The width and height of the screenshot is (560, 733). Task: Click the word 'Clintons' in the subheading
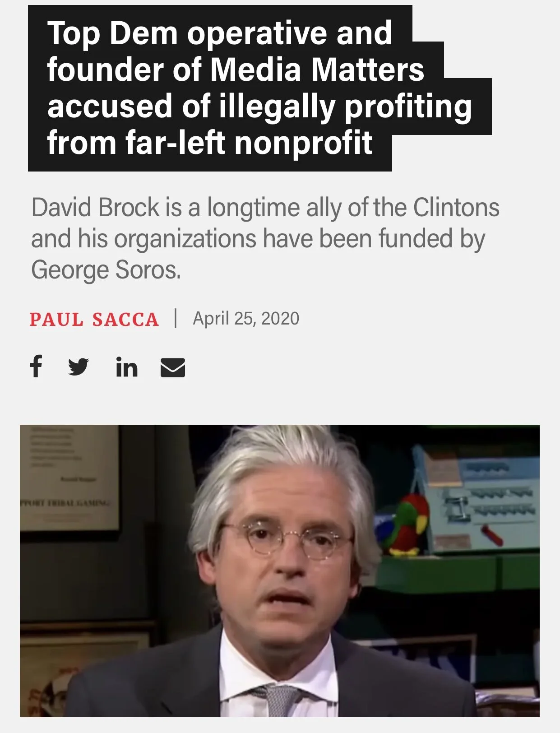click(x=456, y=208)
